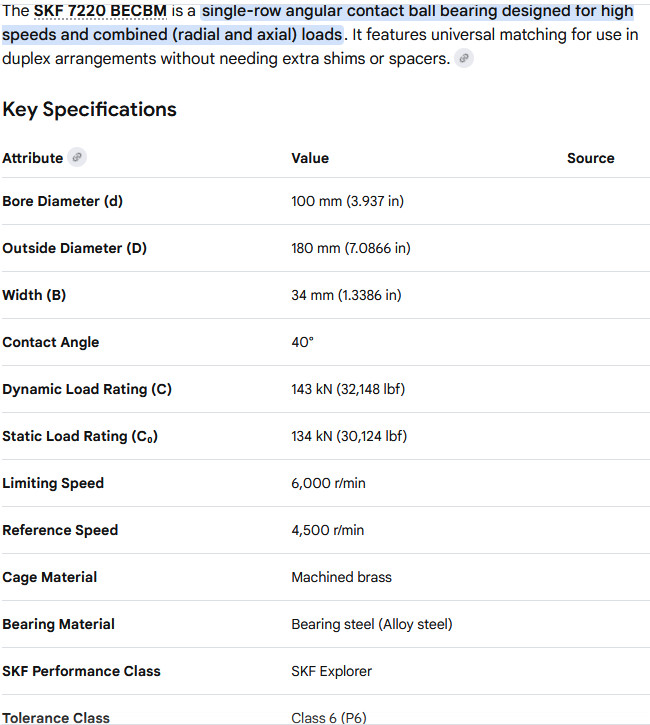Click the 180 mm (7.0866 in) value

coord(351,248)
